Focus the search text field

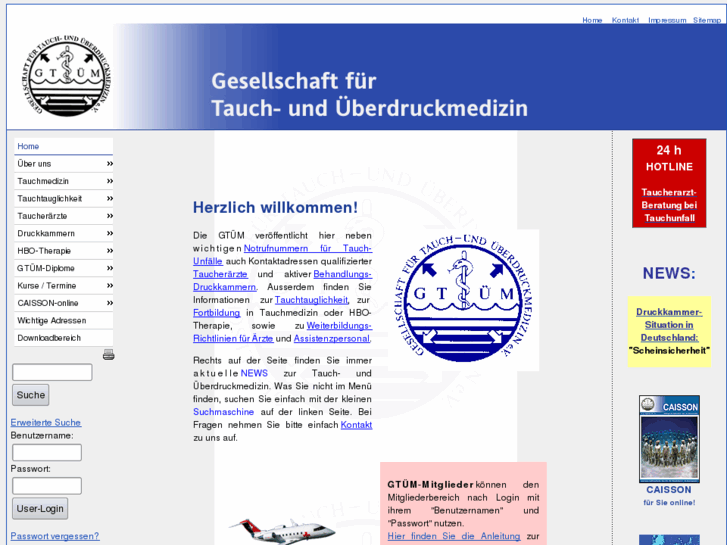pos(52,372)
